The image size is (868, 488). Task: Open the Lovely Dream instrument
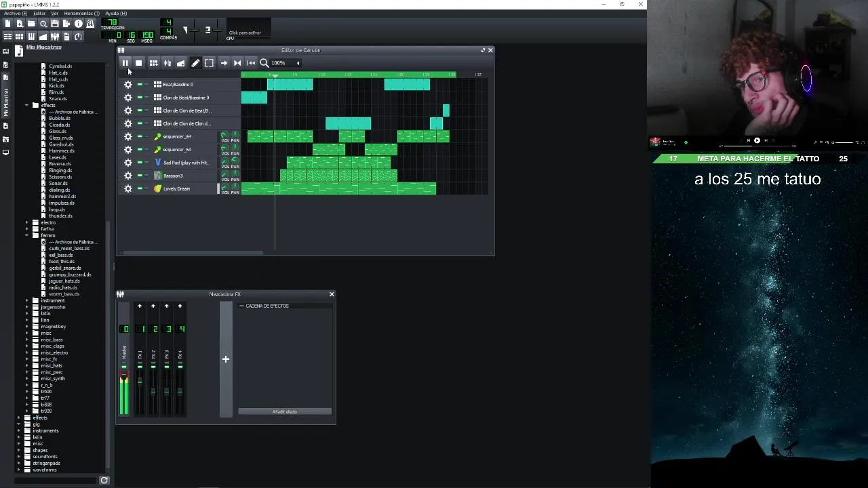pyautogui.click(x=183, y=188)
